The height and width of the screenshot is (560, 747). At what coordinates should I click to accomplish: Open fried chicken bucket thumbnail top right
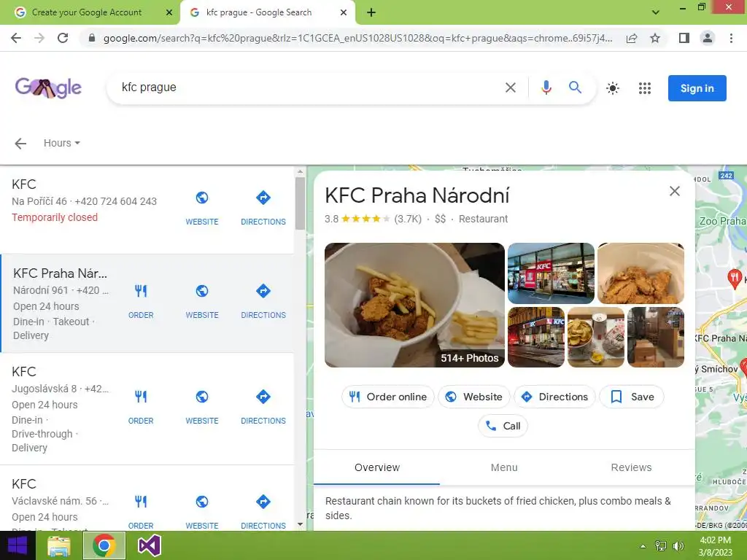click(x=640, y=273)
